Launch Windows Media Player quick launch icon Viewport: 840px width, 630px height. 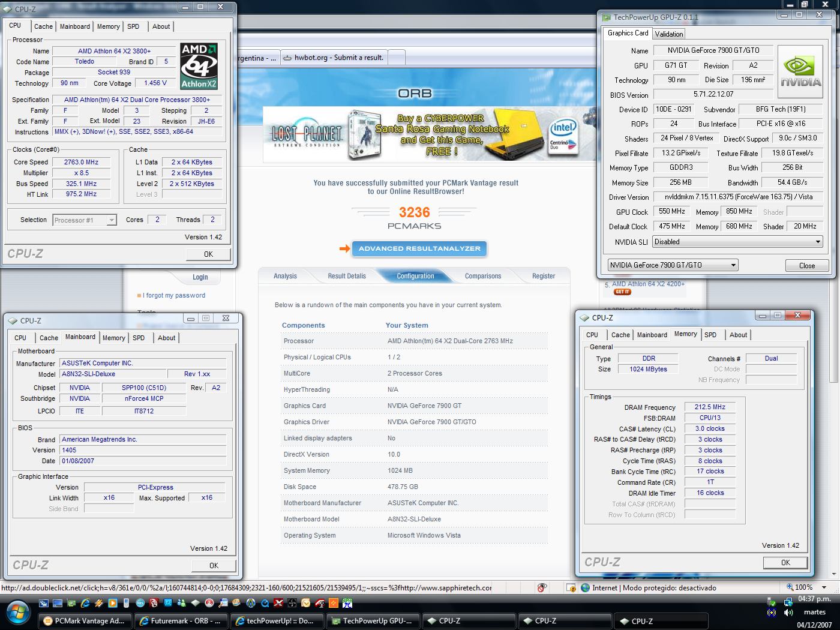coord(112,603)
